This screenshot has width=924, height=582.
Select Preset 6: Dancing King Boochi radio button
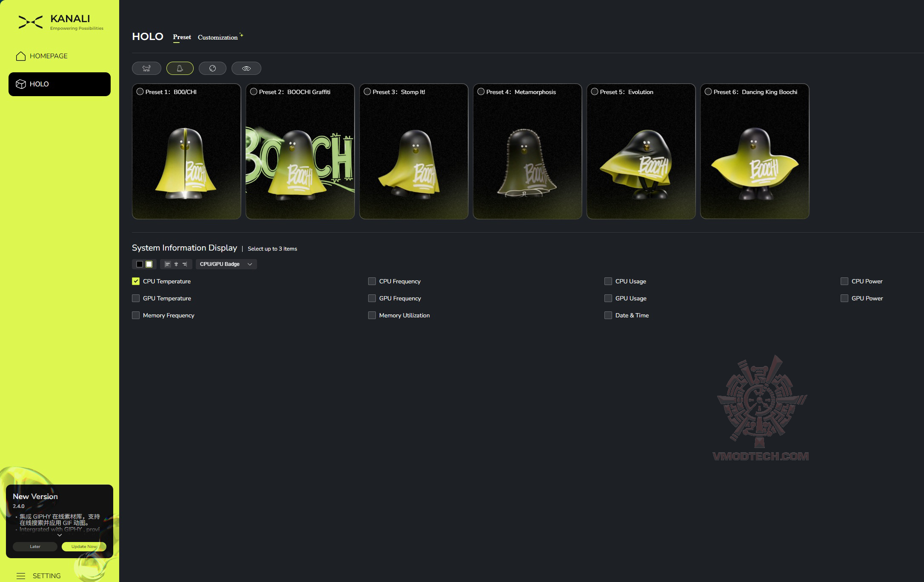pyautogui.click(x=708, y=91)
